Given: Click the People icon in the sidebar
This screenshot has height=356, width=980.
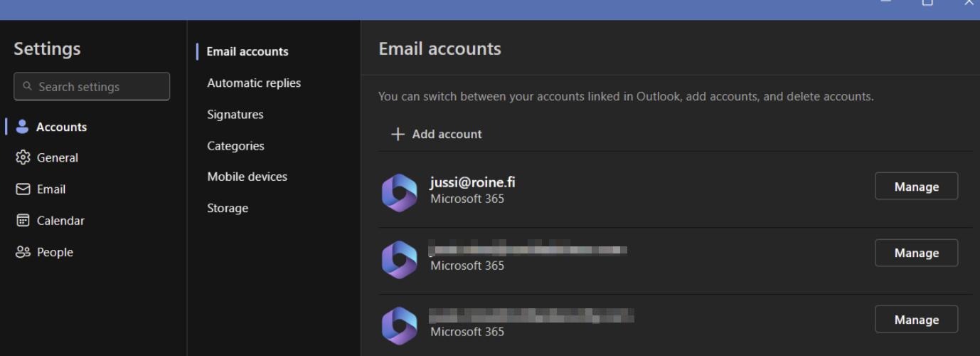Looking at the screenshot, I should point(23,251).
